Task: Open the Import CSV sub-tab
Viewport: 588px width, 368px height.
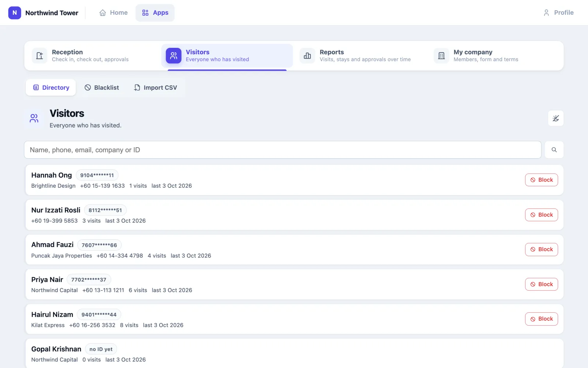Action: [x=155, y=88]
